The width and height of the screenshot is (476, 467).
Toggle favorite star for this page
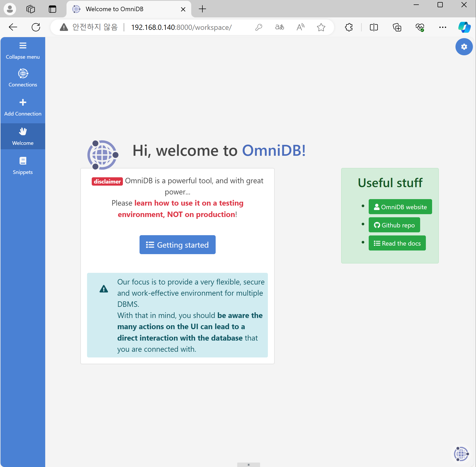(x=321, y=27)
